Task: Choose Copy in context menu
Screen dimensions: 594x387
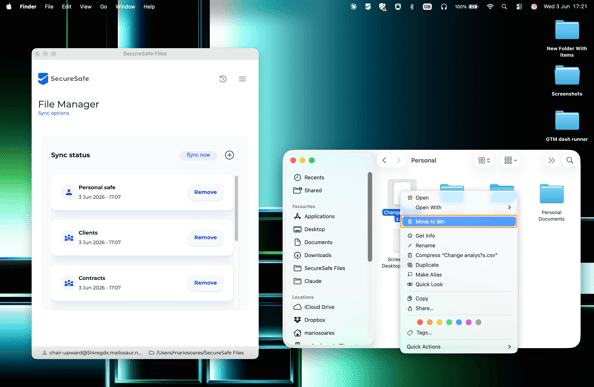Action: click(459, 298)
